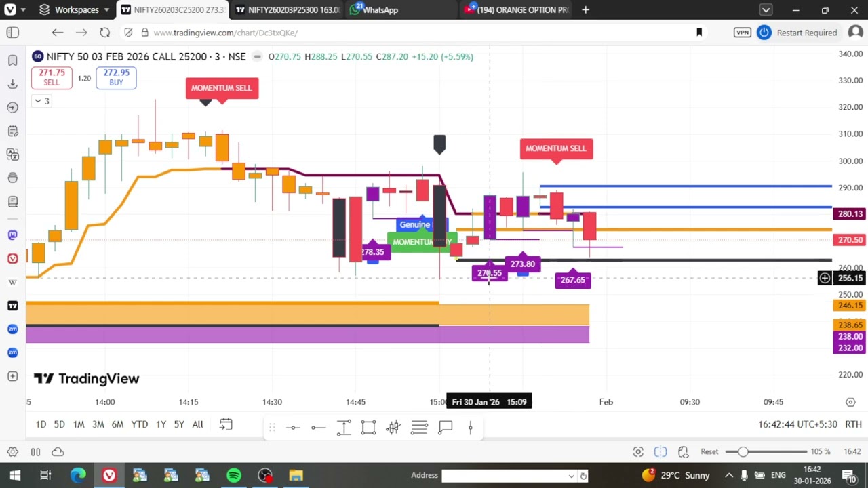Open the Mastodon web panel
Image resolution: width=868 pixels, height=488 pixels.
[12, 235]
